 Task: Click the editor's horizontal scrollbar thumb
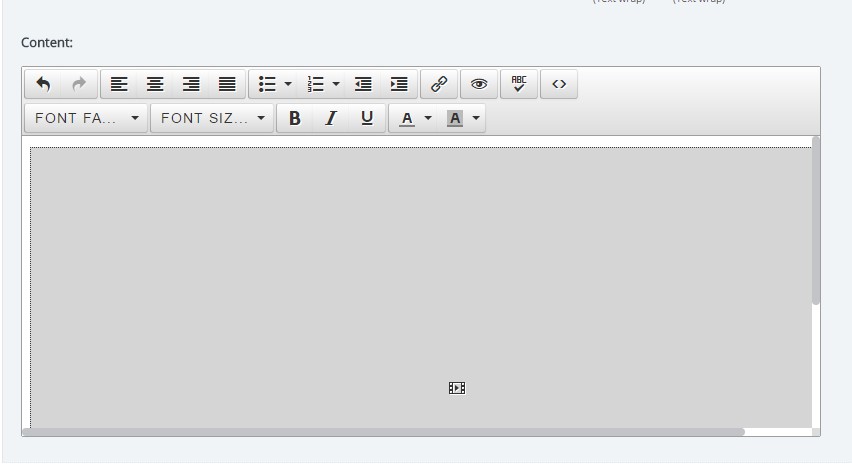coord(384,432)
